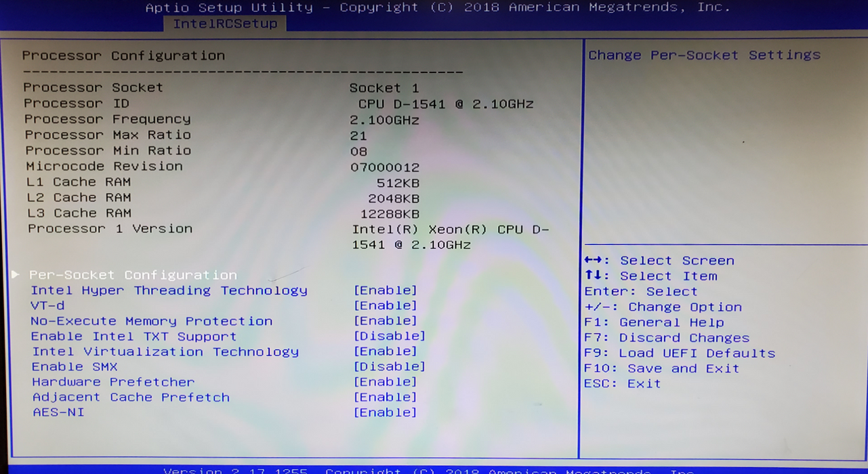The width and height of the screenshot is (868, 474).
Task: Change Adjacent Cache Prefetch [Enable] value
Action: tap(386, 397)
